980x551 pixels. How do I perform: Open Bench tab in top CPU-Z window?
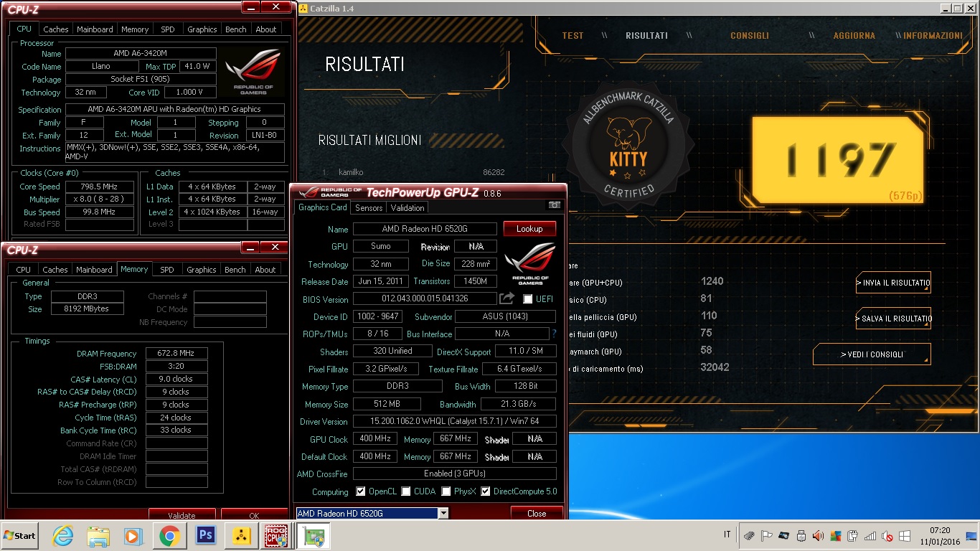pos(236,29)
